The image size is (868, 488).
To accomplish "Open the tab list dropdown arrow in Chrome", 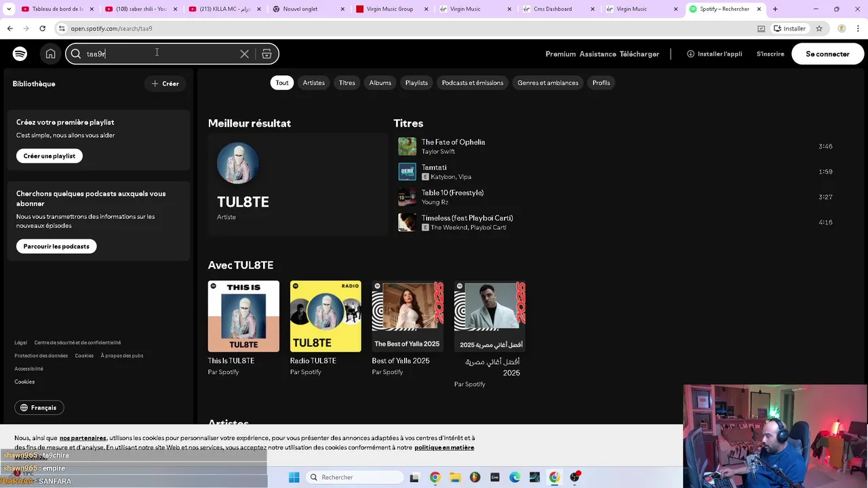I will pyautogui.click(x=9, y=9).
